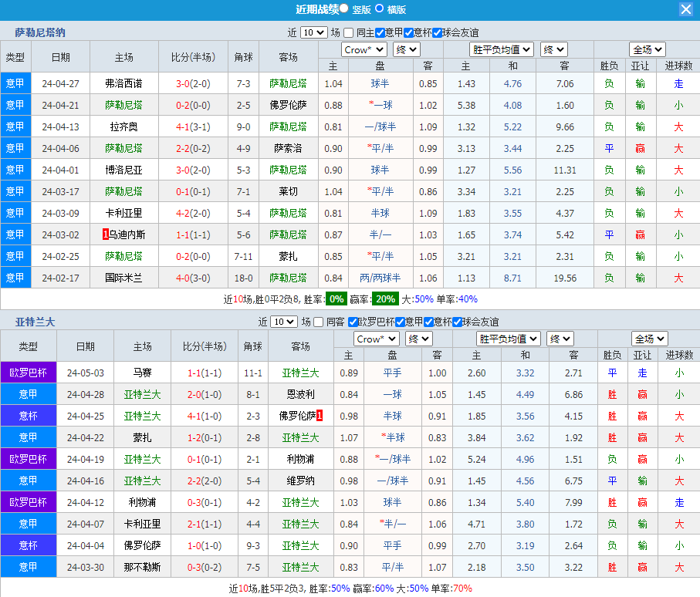This screenshot has width=700, height=597.
Task: Open the 全场 dropdown in 亚特兰大 table
Action: [649, 339]
